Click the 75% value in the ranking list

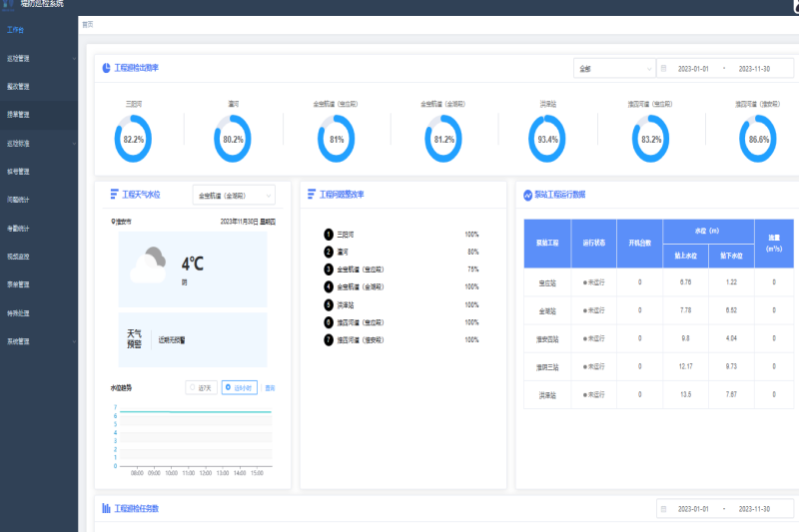pyautogui.click(x=472, y=269)
